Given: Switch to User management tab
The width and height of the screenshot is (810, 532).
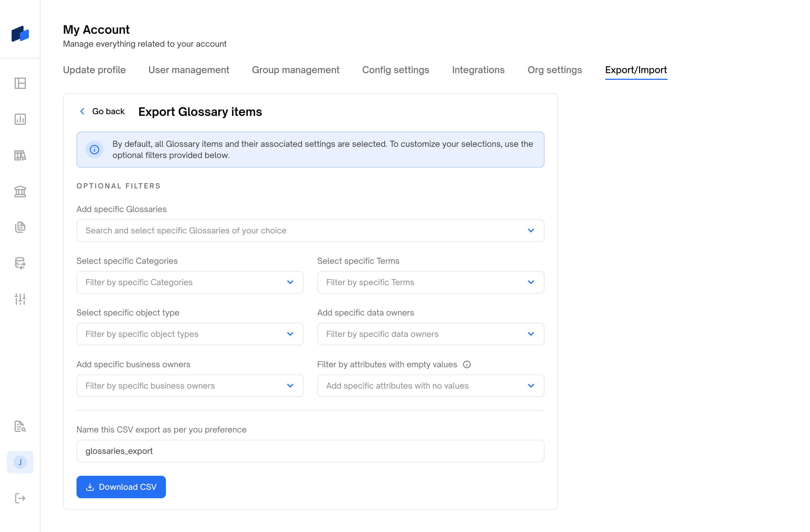Looking at the screenshot, I should pos(188,70).
